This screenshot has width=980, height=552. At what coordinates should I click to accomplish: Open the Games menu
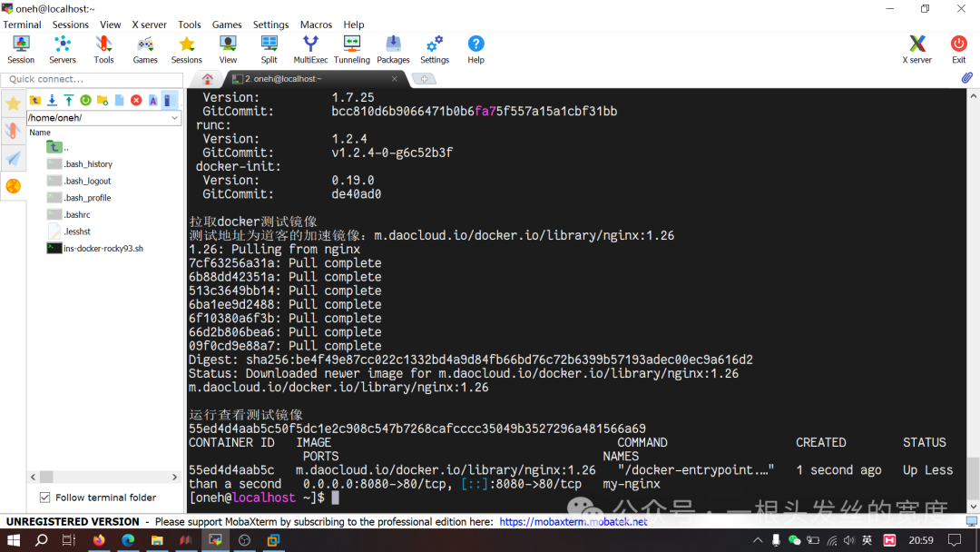click(x=227, y=25)
